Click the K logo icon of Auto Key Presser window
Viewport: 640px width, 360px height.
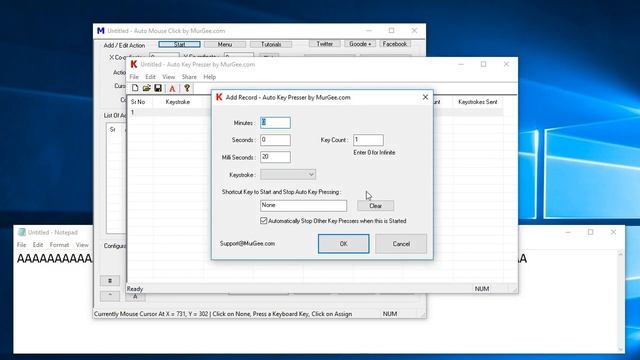[x=134, y=64]
